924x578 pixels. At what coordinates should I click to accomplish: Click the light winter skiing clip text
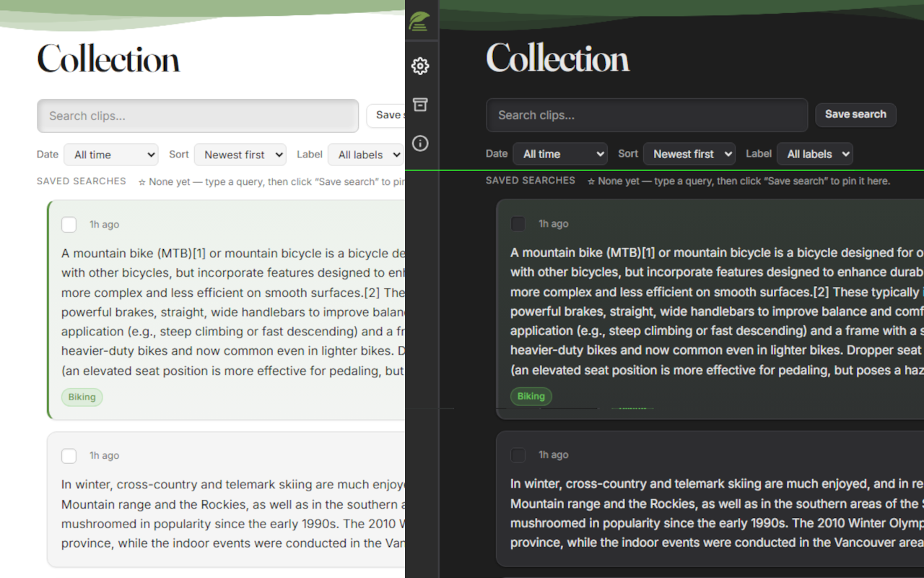click(233, 514)
